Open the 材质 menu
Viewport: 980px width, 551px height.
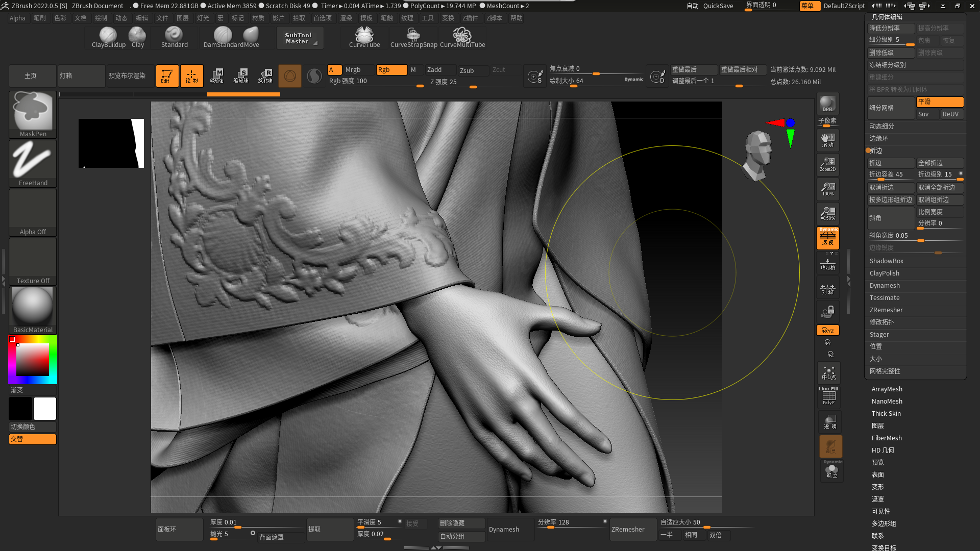pyautogui.click(x=258, y=18)
